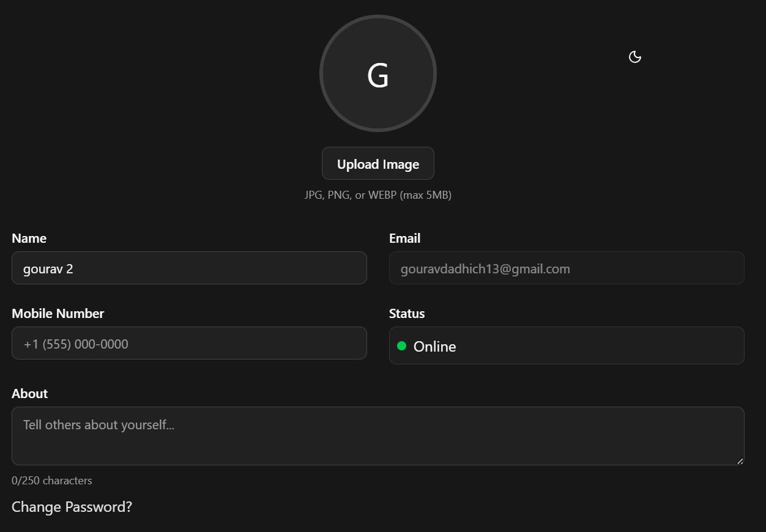Click the letter G initial in the avatar
Screen dimensions: 766x532
378,76
